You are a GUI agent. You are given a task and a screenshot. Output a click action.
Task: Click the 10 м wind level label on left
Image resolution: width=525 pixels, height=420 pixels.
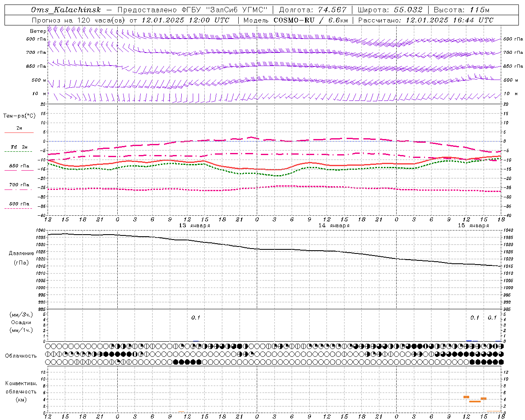(39, 94)
